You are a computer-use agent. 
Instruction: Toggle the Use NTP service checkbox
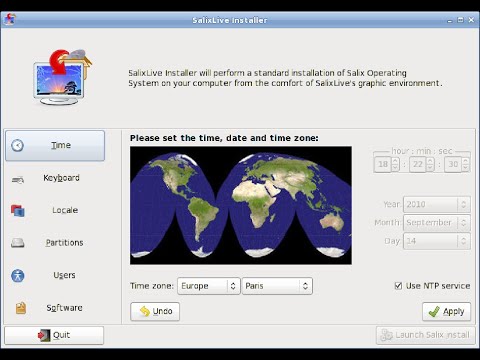398,286
